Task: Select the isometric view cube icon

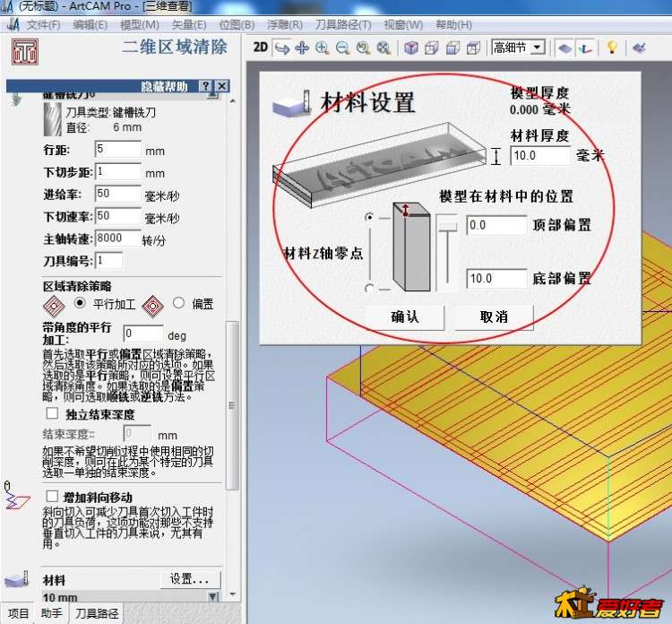Action: pyautogui.click(x=411, y=48)
